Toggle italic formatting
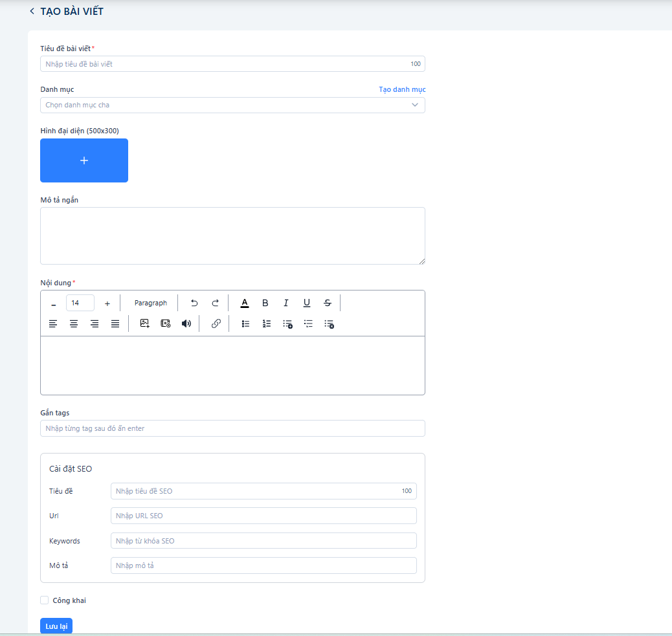Screen dimensions: 672x636 [286, 303]
